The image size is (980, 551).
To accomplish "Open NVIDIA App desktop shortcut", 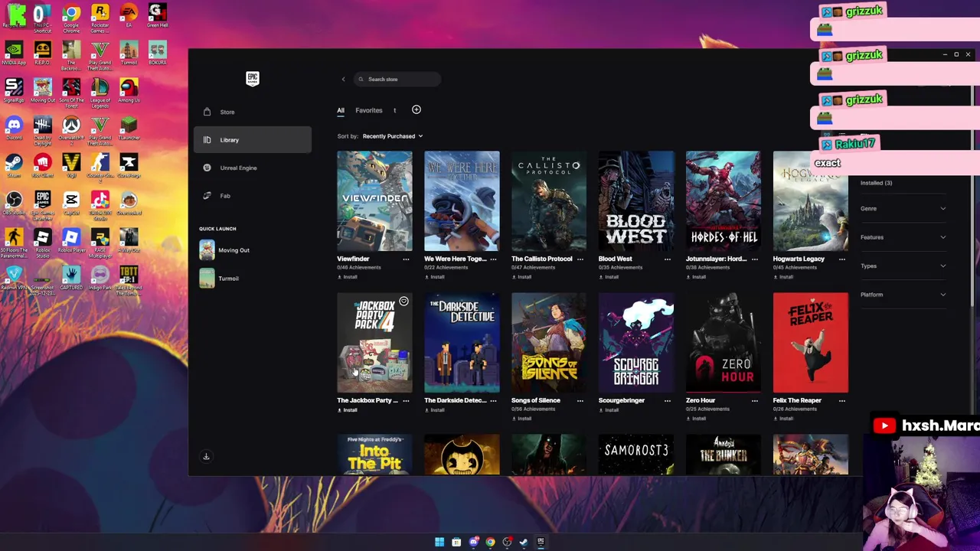I will pos(14,54).
